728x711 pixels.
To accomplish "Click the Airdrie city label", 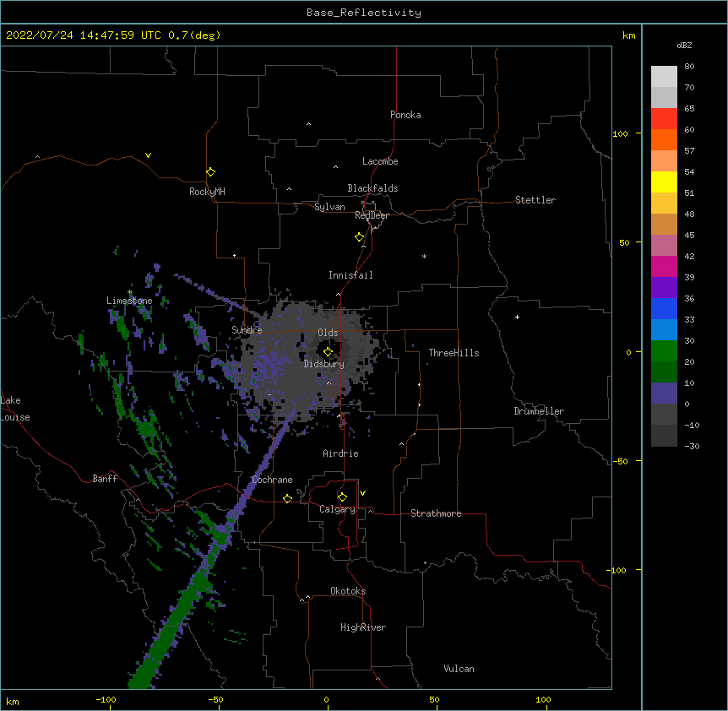I will [340, 453].
